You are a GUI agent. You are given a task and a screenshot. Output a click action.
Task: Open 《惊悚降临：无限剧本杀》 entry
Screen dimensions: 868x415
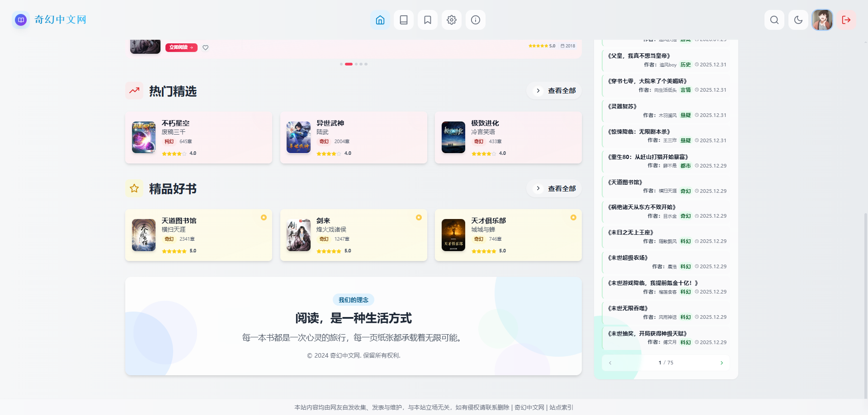click(x=638, y=132)
